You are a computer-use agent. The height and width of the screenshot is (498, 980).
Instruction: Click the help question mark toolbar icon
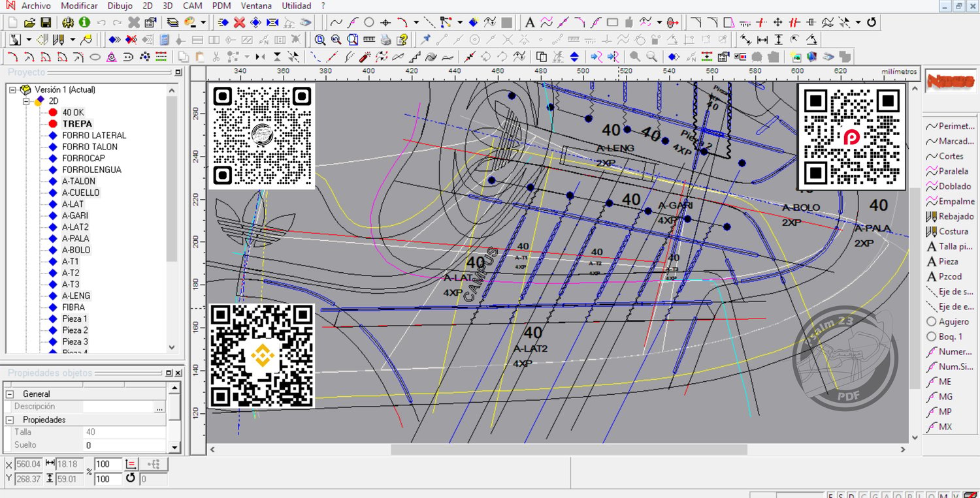coord(402,40)
